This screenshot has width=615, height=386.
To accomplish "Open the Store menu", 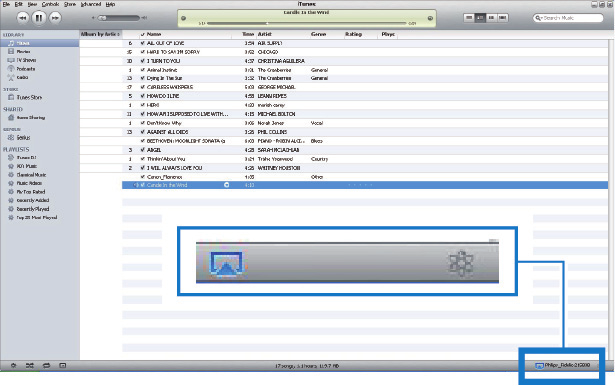I will point(70,4).
